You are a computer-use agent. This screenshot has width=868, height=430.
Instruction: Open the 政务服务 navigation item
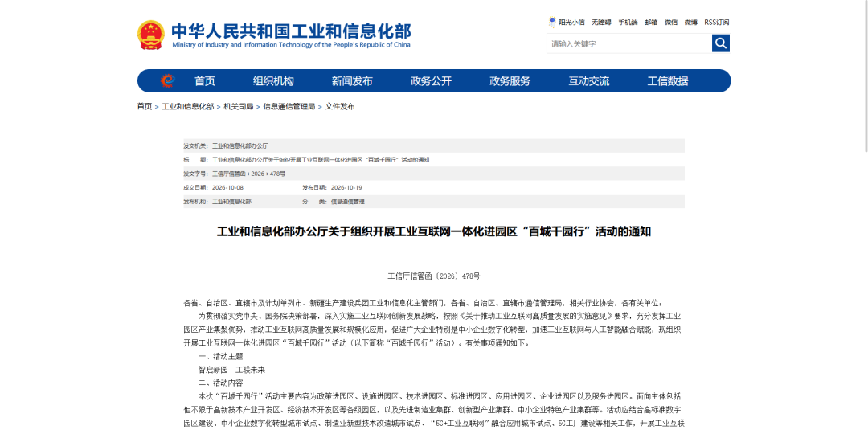510,81
